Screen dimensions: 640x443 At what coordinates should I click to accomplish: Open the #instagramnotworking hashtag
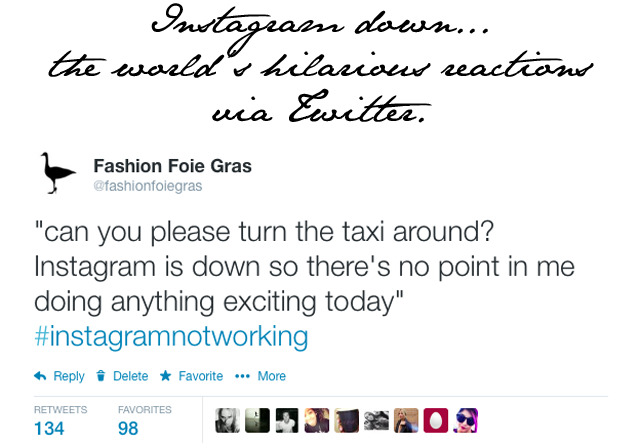171,334
